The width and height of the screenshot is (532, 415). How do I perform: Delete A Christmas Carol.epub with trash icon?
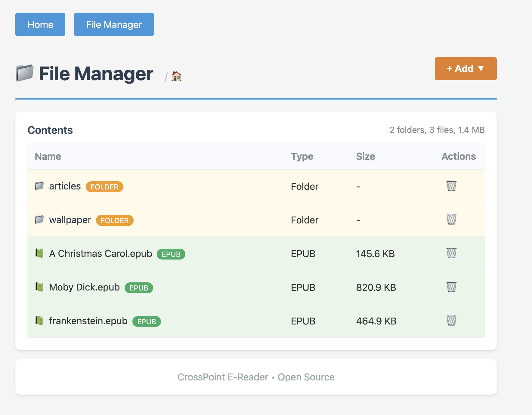451,254
